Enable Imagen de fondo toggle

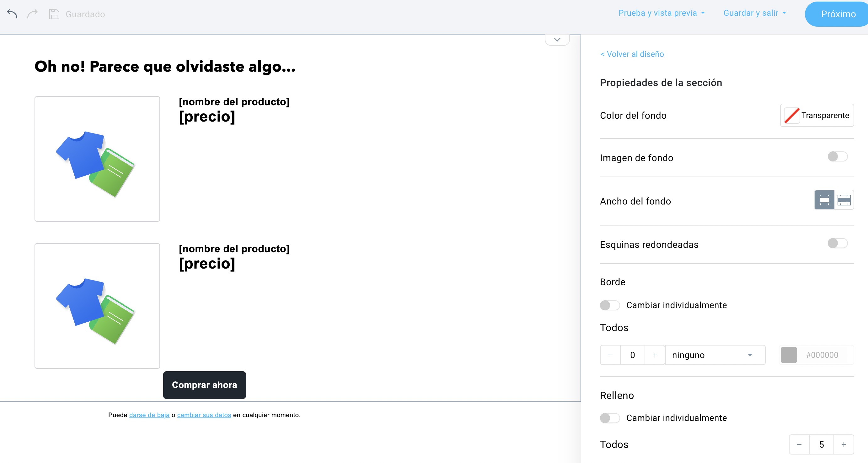[837, 156]
